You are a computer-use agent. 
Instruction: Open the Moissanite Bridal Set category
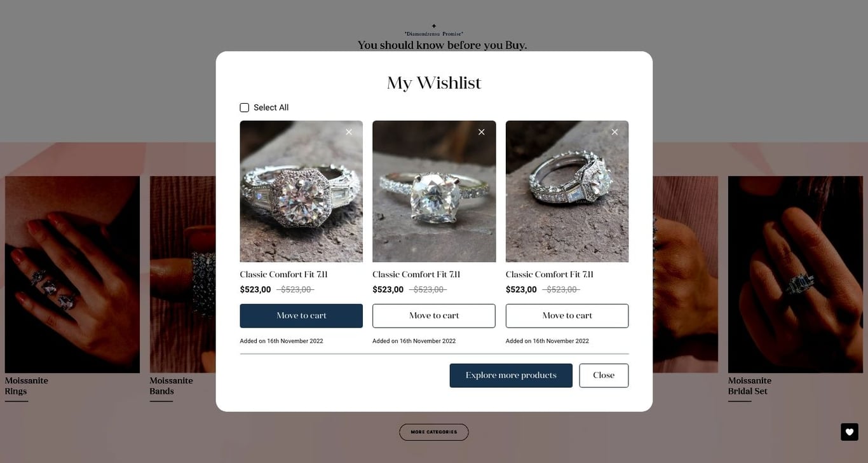(x=750, y=386)
